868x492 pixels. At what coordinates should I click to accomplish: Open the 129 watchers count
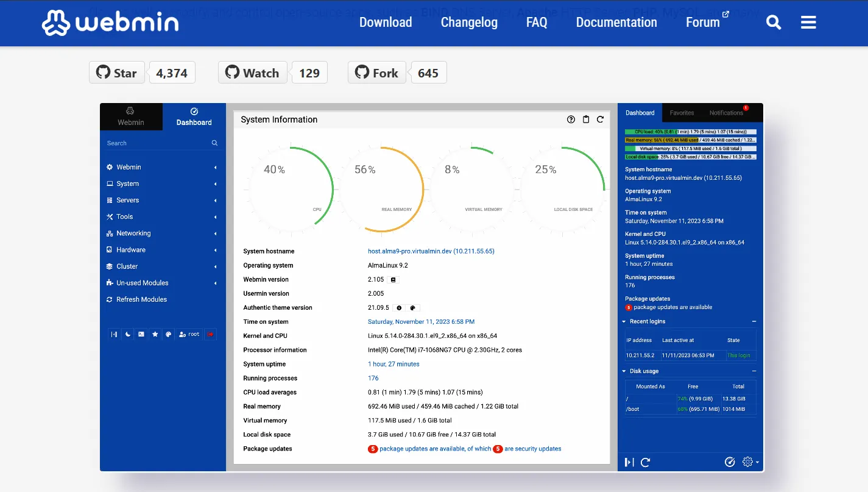[309, 73]
